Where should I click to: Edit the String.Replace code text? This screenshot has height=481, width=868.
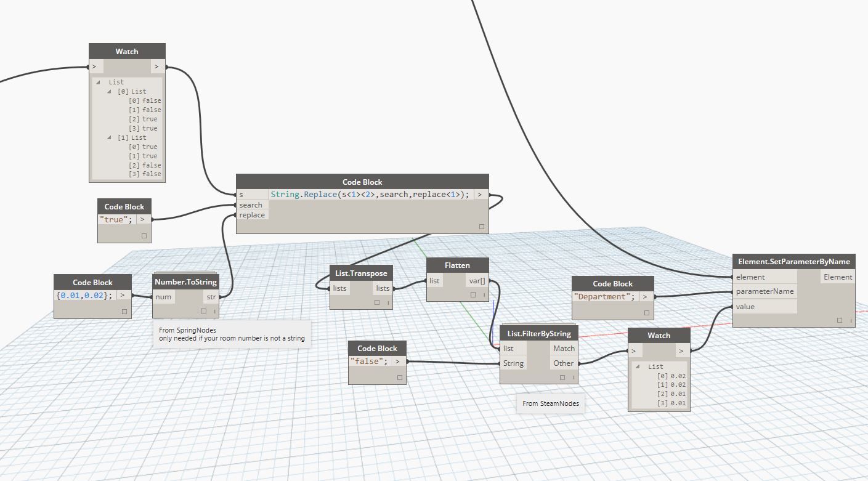tap(370, 195)
